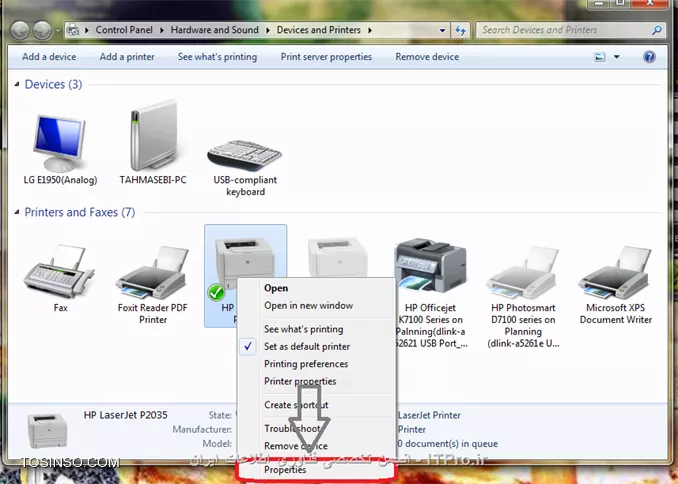The image size is (678, 484).
Task: Select the Foxit Reader PDF Printer icon
Action: tap(153, 272)
